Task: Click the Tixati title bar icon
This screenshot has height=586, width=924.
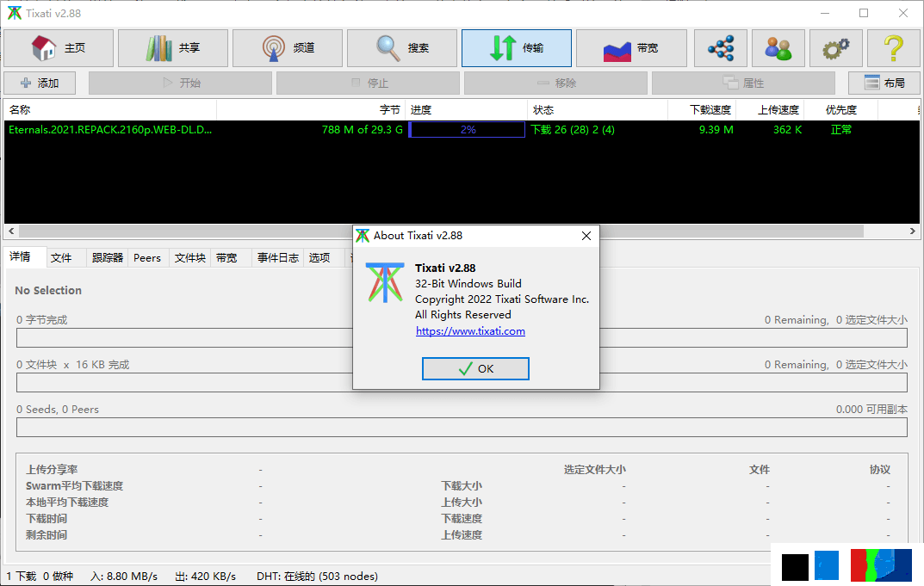Action: [14, 13]
